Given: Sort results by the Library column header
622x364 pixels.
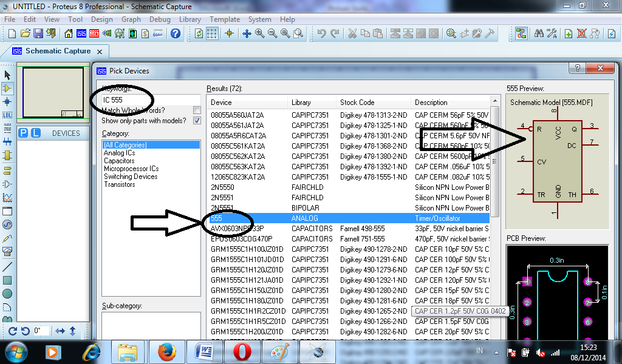Looking at the screenshot, I should [312, 103].
